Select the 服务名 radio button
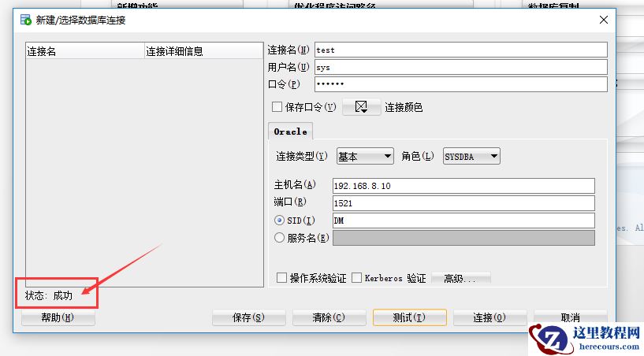Screen dimensions: 644x356 click(279, 238)
